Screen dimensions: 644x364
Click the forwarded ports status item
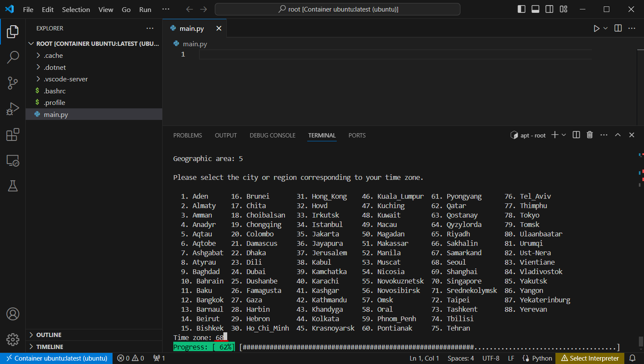pos(159,358)
